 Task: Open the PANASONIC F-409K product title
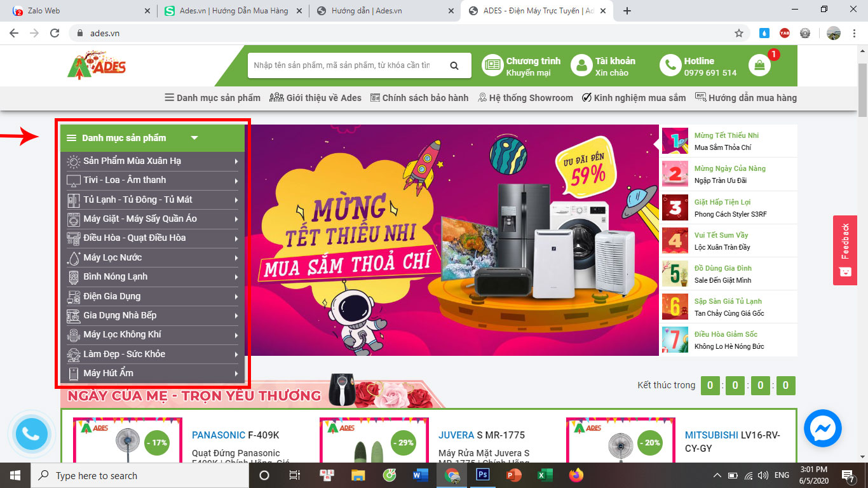click(x=236, y=435)
